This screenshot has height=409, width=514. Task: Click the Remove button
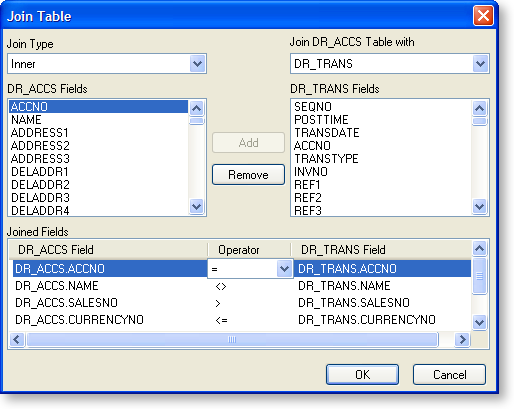248,175
